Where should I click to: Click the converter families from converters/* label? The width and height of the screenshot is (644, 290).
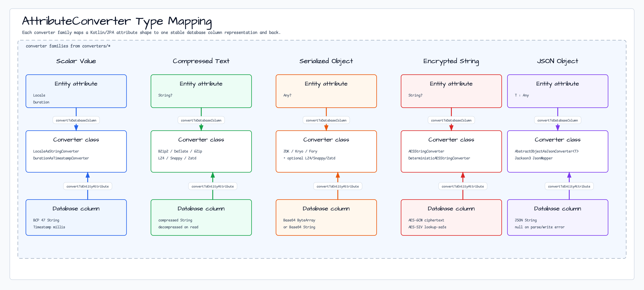click(x=68, y=46)
